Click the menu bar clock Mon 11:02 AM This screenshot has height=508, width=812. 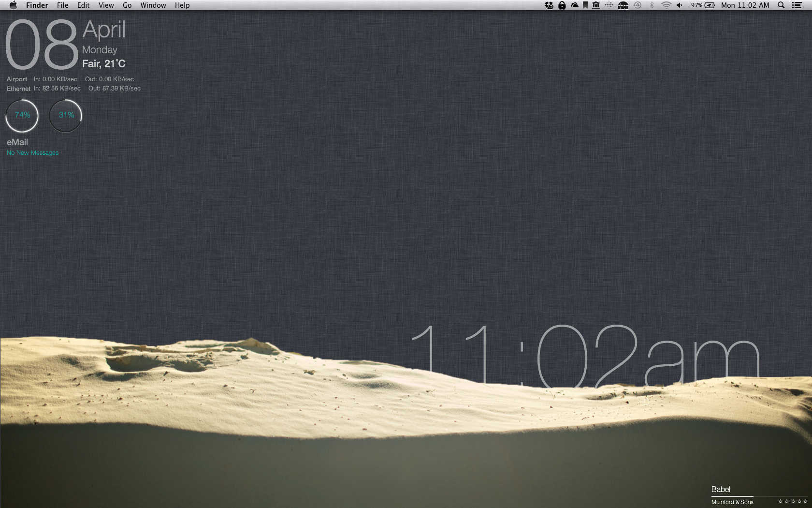point(745,5)
